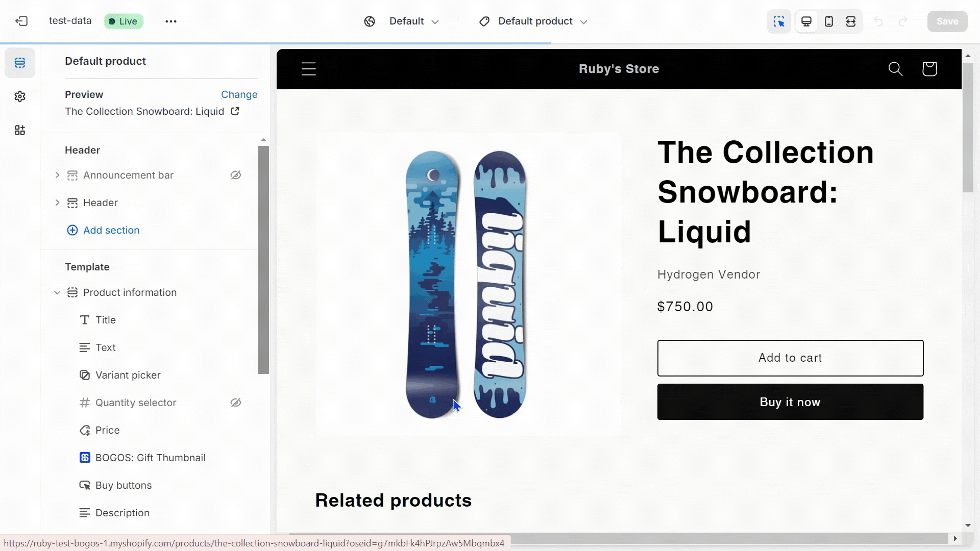
Task: Toggle visibility of Announcement bar
Action: 236,175
